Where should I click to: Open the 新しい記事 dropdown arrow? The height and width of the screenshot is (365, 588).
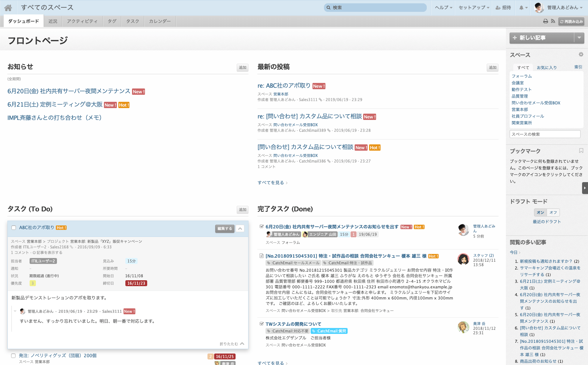pyautogui.click(x=579, y=38)
